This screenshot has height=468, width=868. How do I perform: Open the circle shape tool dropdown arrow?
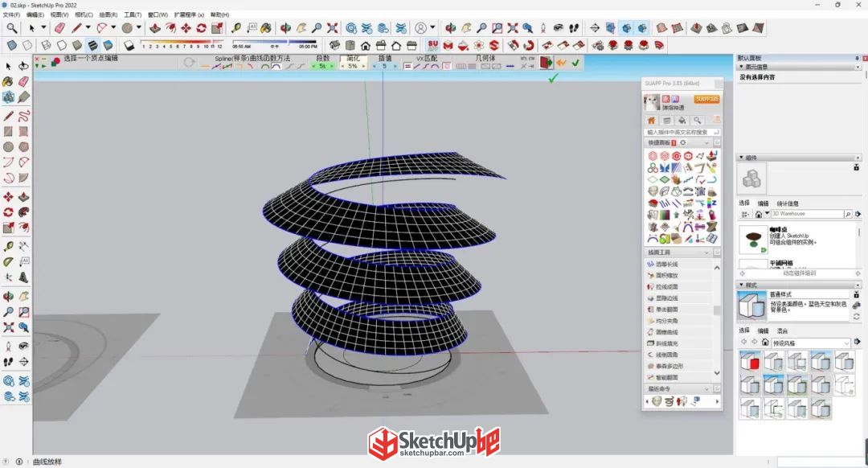click(139, 27)
